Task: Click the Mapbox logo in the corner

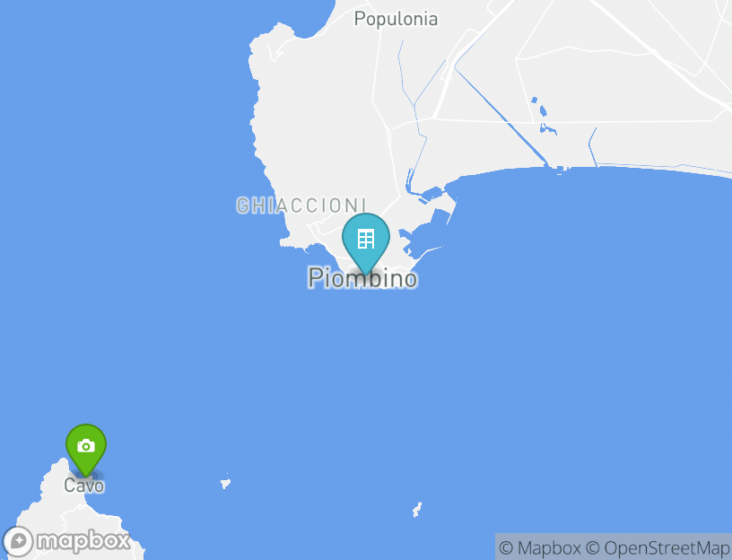Action: click(65, 541)
